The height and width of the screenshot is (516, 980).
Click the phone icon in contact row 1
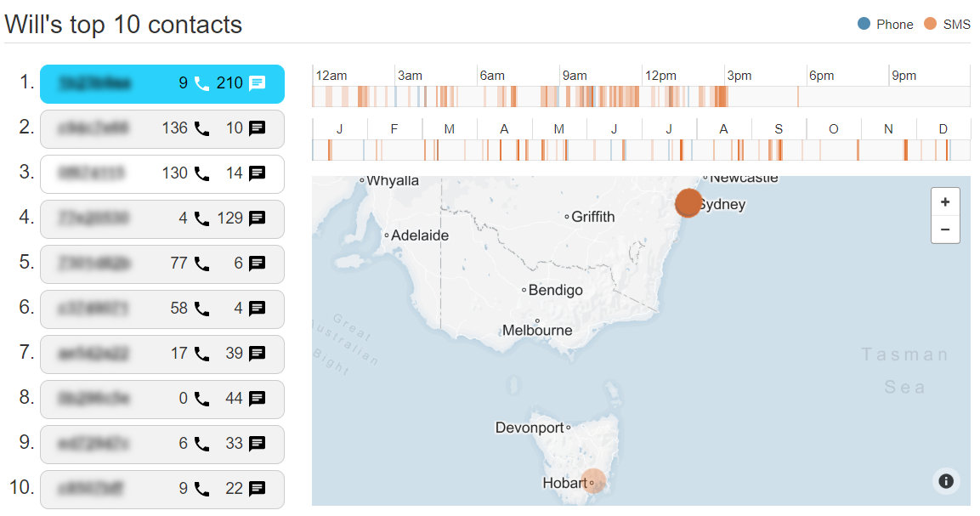[201, 83]
